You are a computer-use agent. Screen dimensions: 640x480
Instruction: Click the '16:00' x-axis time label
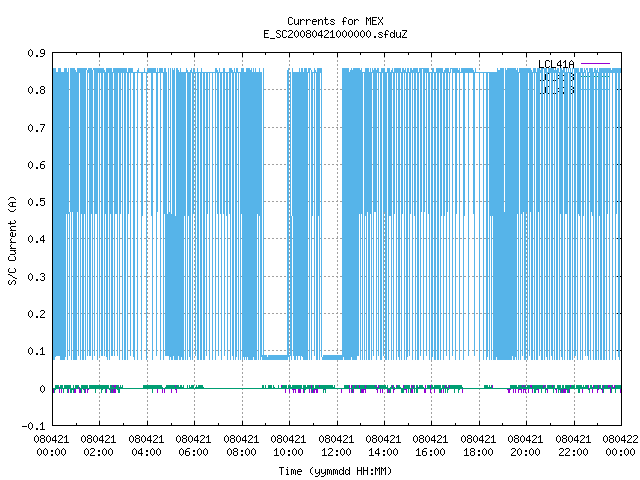pyautogui.click(x=430, y=453)
